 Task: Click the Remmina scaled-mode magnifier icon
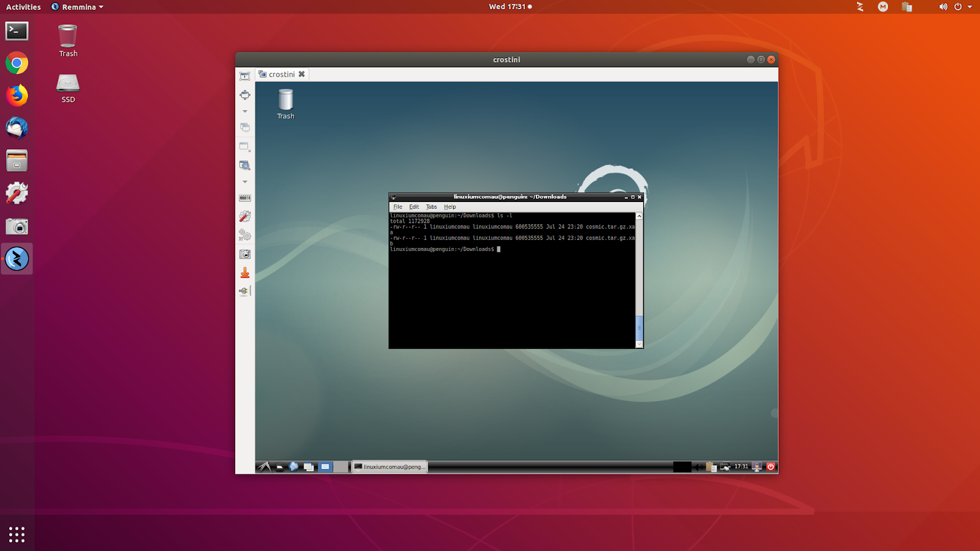tap(245, 165)
